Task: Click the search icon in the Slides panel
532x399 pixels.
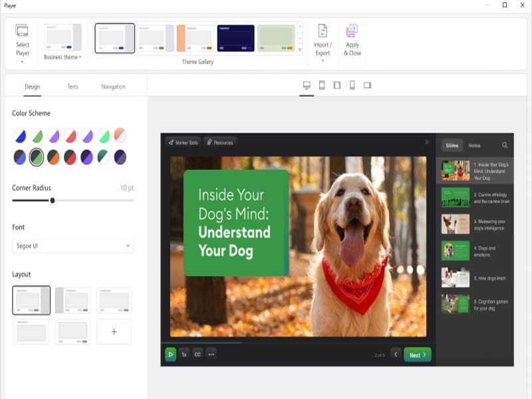Action: 504,144
